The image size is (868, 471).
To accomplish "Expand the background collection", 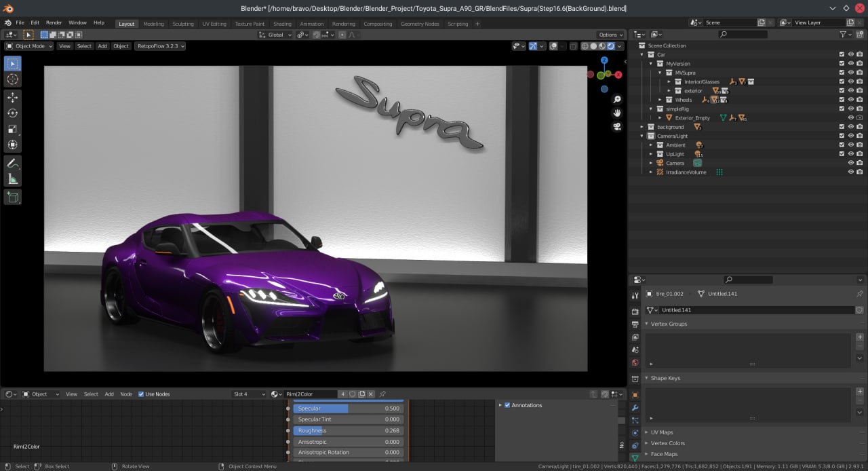I will [x=642, y=127].
